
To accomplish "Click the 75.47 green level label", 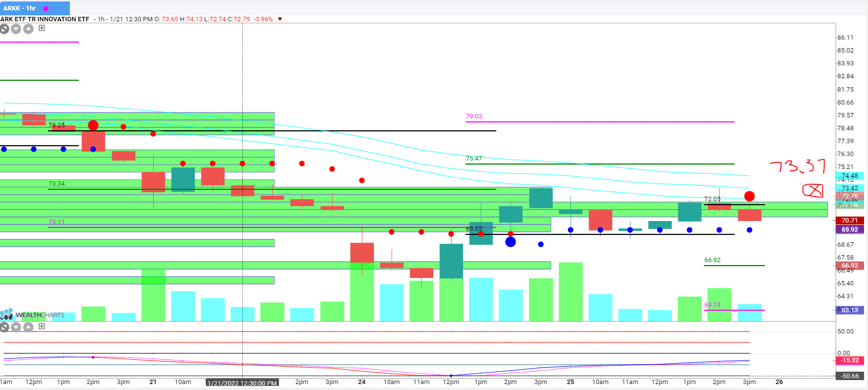I will pos(474,159).
